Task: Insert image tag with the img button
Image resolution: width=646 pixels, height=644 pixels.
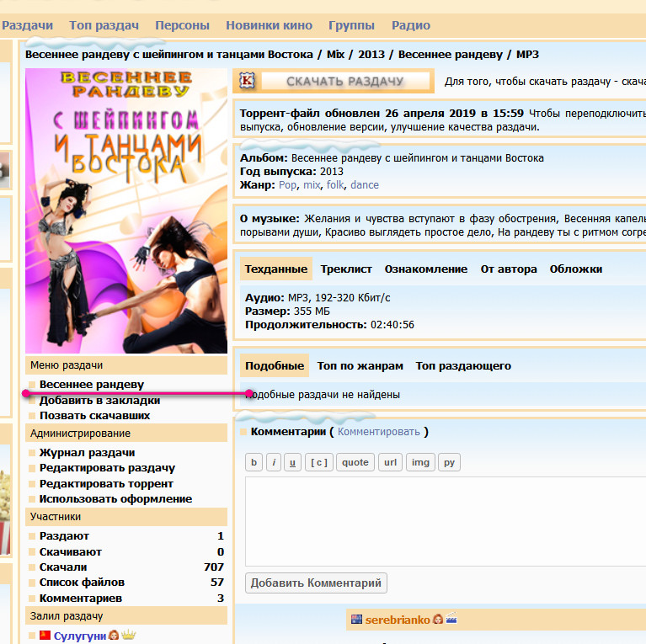Action: tap(420, 462)
